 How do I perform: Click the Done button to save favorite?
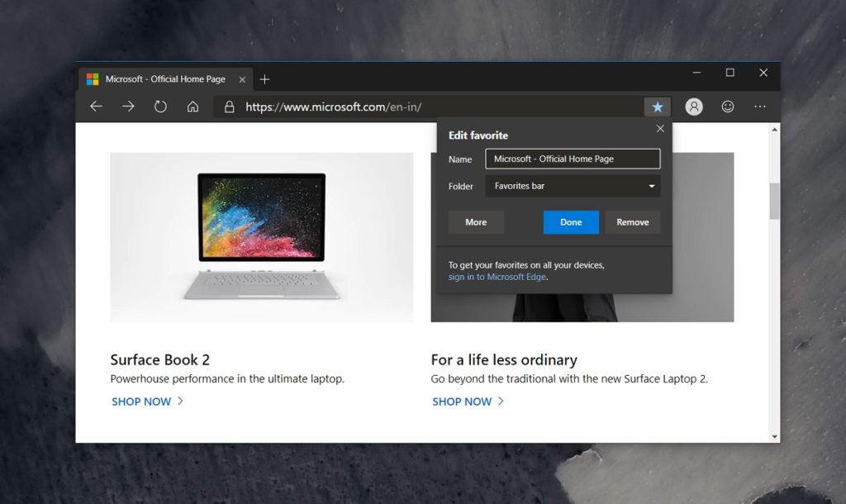[x=570, y=222]
